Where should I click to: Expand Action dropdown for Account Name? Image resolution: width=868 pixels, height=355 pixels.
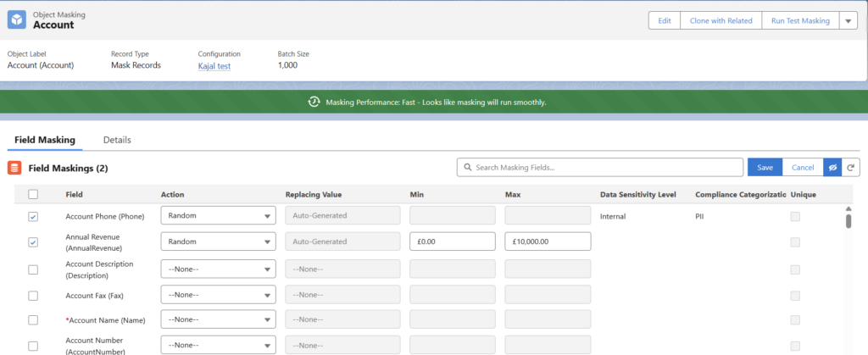click(x=218, y=320)
